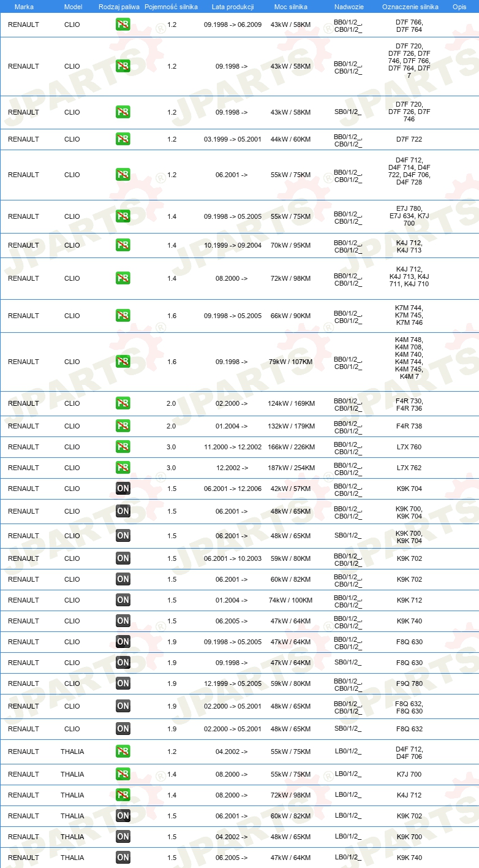Select the 06.2001 -> 12.2006 years cell
Screen dimensions: 479x868
coord(233,489)
